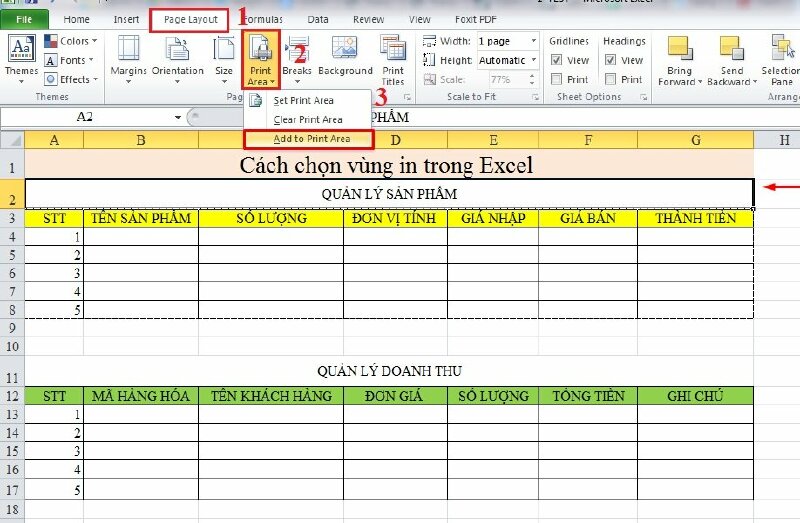Click header cell 'MÃ HÀNG HÓA'
Screen dimensions: 800x523
pyautogui.click(x=141, y=396)
